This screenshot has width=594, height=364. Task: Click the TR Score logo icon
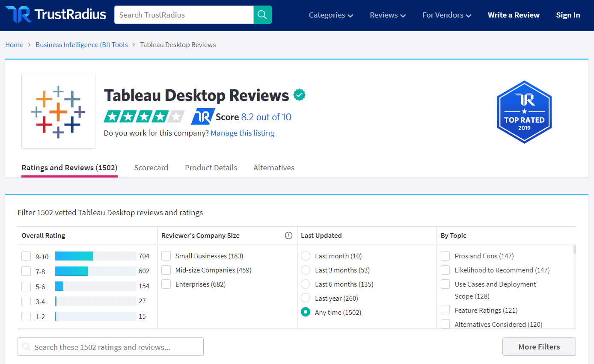[202, 117]
